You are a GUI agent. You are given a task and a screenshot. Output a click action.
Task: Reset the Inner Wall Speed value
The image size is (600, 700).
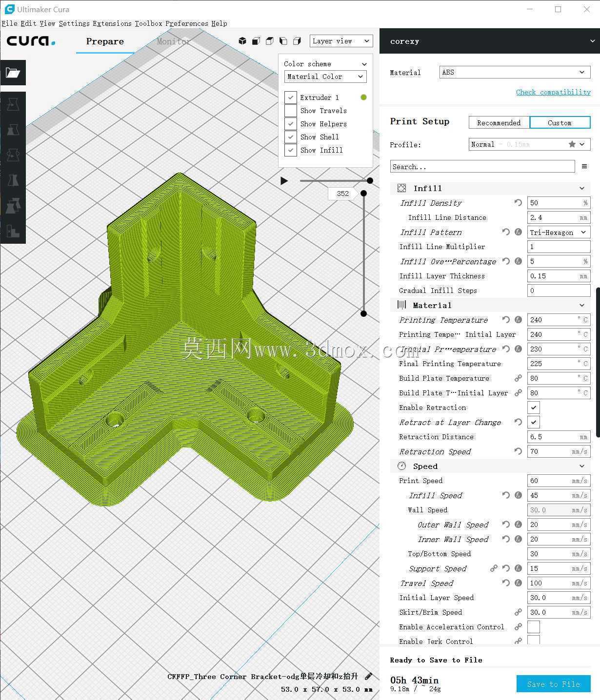pyautogui.click(x=506, y=539)
